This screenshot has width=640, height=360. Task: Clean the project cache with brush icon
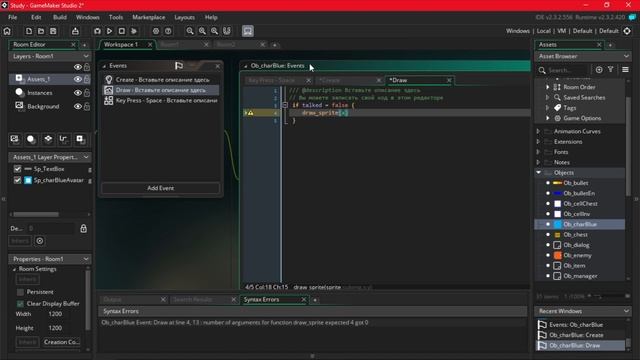click(134, 31)
